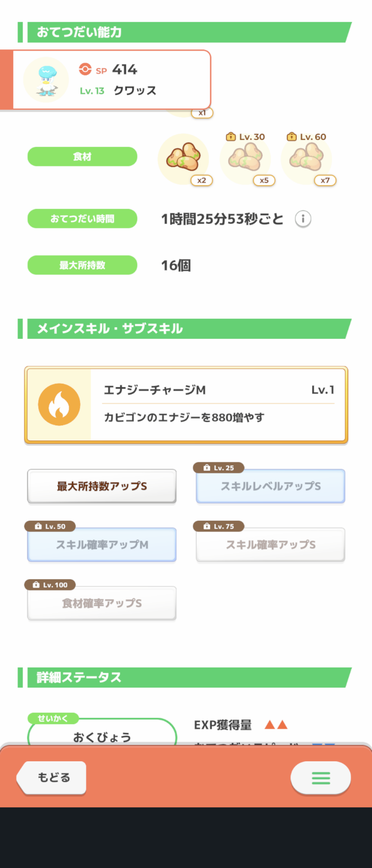Image resolution: width=372 pixels, height=868 pixels.
Task: Select the Lv. 60 locked ingredient icon
Action: pyautogui.click(x=306, y=159)
